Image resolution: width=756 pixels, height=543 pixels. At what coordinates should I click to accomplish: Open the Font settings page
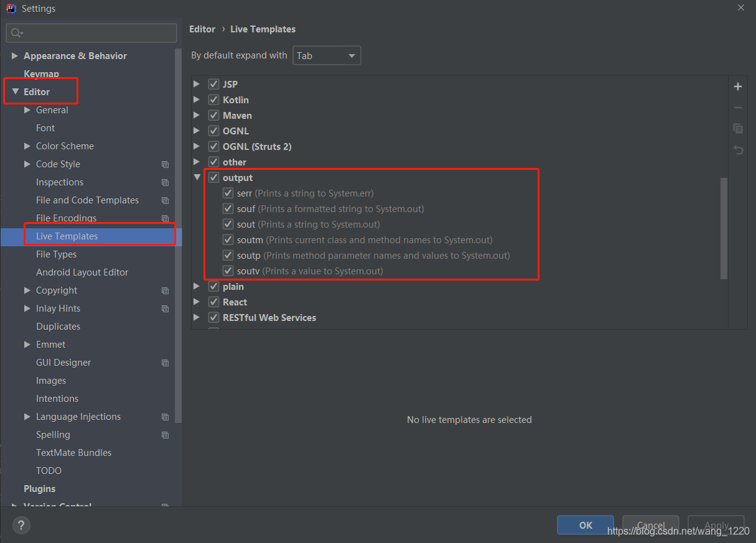[x=45, y=128]
